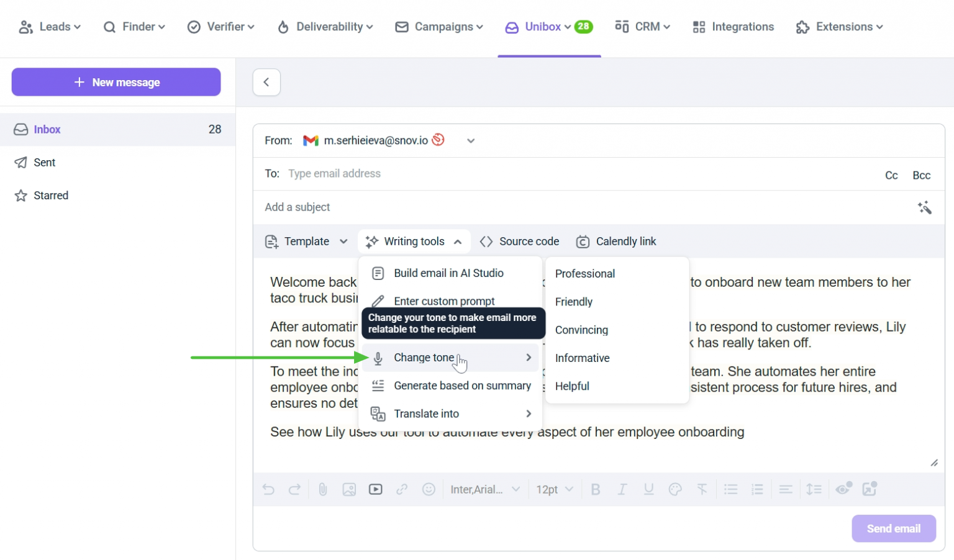This screenshot has height=560, width=954.
Task: Choose the Helpful tone
Action: 572,386
